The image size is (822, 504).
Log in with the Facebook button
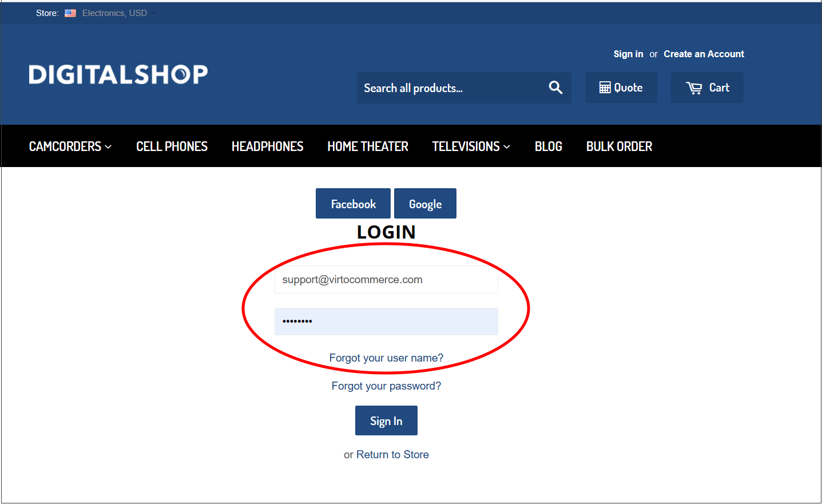(353, 204)
